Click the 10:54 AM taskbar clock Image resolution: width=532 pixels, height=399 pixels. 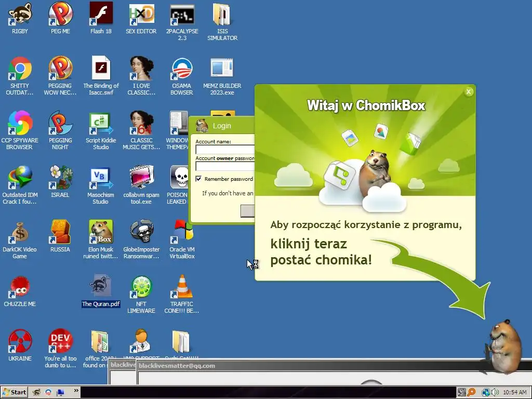coord(515,392)
